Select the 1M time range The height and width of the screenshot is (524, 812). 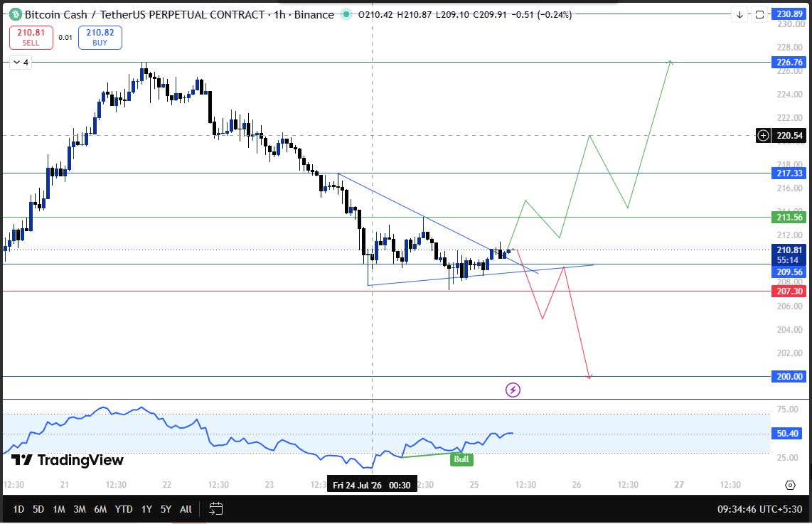click(59, 510)
